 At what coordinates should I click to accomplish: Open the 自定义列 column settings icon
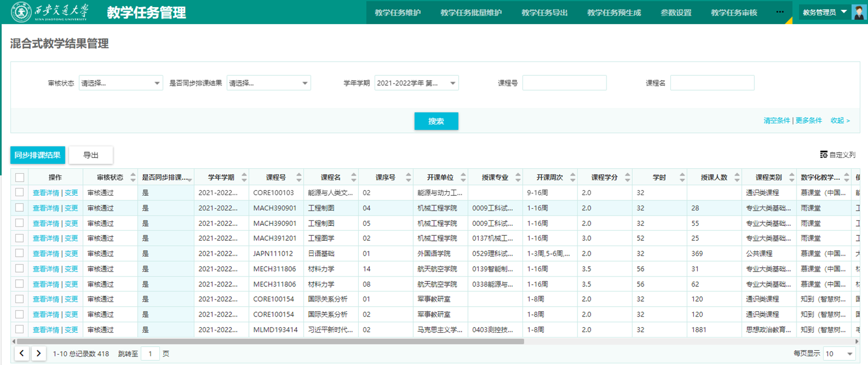pyautogui.click(x=824, y=155)
